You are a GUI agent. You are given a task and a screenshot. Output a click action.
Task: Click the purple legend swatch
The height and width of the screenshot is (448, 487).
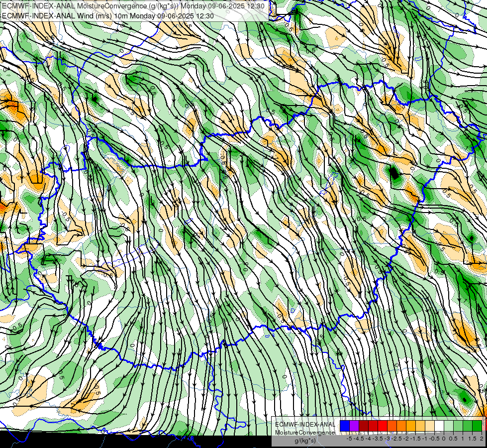pyautogui.click(x=354, y=426)
